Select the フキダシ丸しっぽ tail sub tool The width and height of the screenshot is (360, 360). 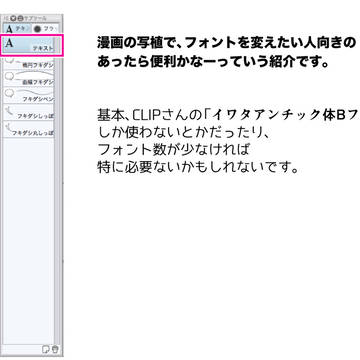(x=29, y=129)
